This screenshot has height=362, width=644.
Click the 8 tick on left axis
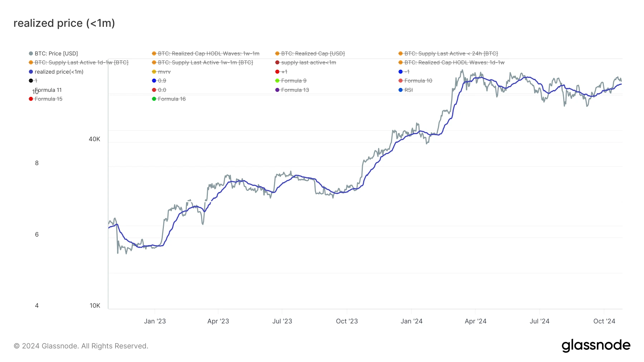coord(37,163)
